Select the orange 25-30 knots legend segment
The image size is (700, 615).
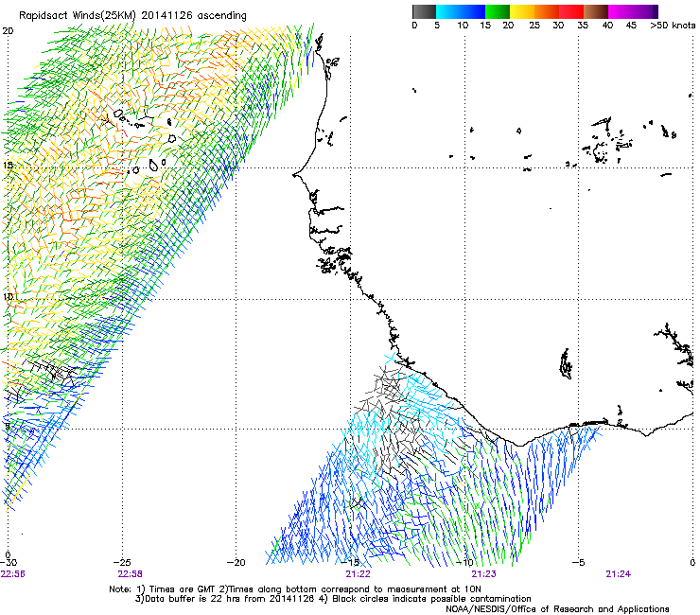click(x=547, y=11)
